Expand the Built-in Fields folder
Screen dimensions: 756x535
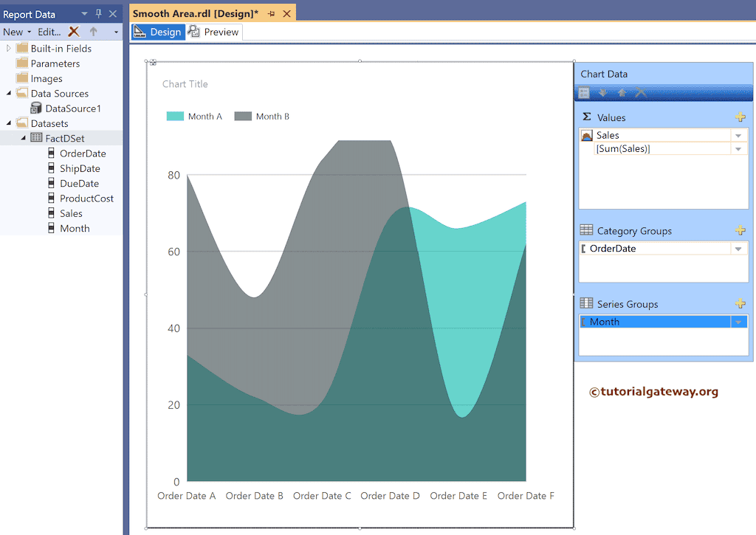click(8, 48)
